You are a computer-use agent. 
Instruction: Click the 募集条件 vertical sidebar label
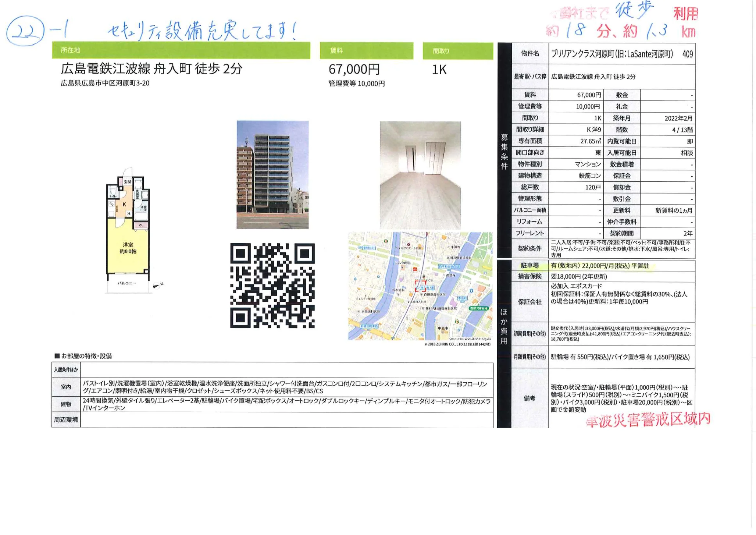coord(504,152)
